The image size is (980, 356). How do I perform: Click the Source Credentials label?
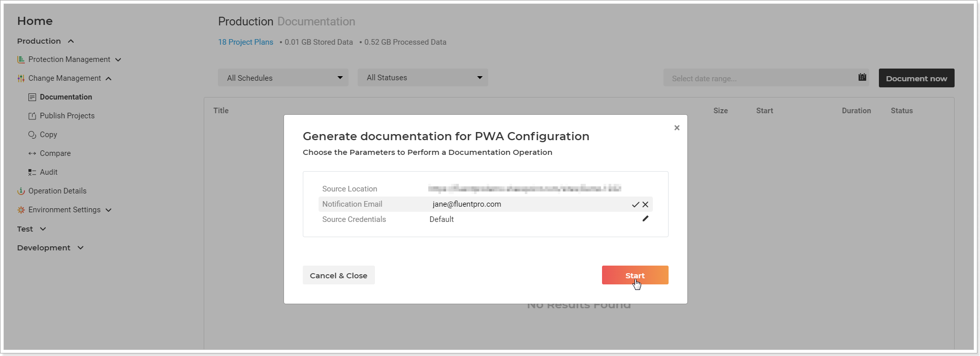354,219
